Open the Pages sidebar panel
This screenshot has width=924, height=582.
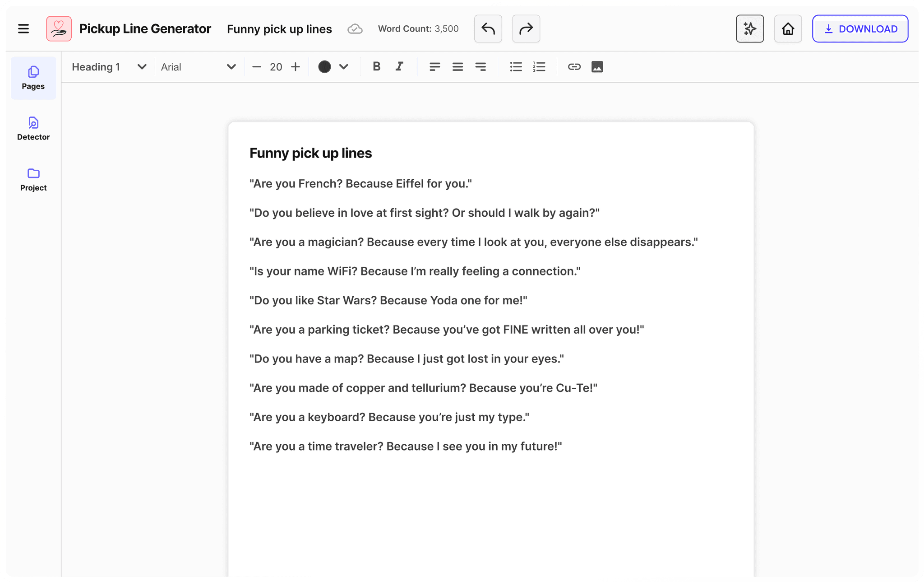(x=33, y=78)
